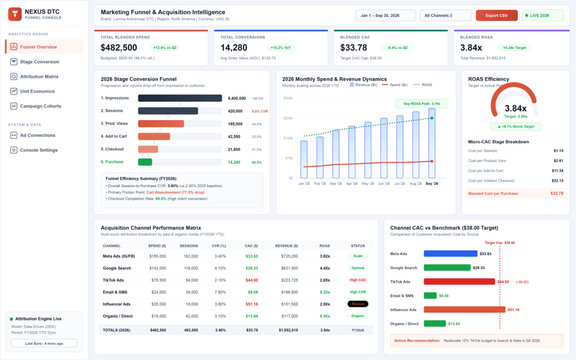Screen dimensions: 576x360
Task: Click the Sep '26 revenue bar in chart
Action: (x=432, y=143)
